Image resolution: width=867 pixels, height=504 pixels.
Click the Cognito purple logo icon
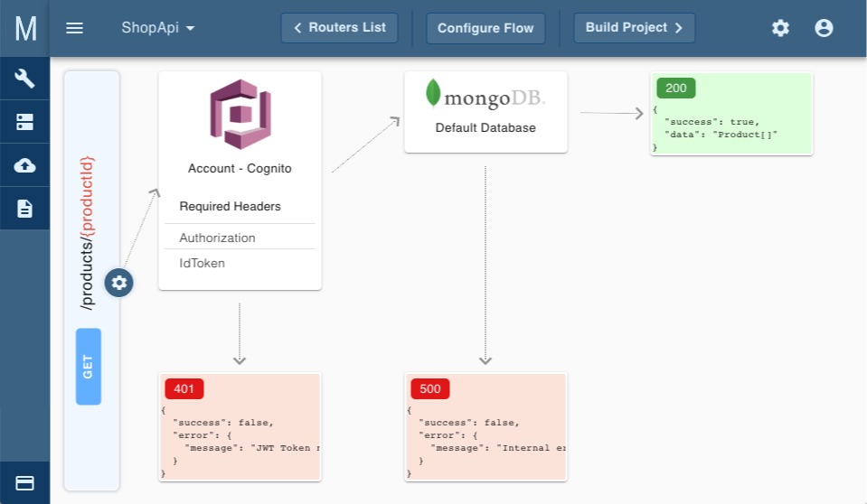click(x=240, y=115)
